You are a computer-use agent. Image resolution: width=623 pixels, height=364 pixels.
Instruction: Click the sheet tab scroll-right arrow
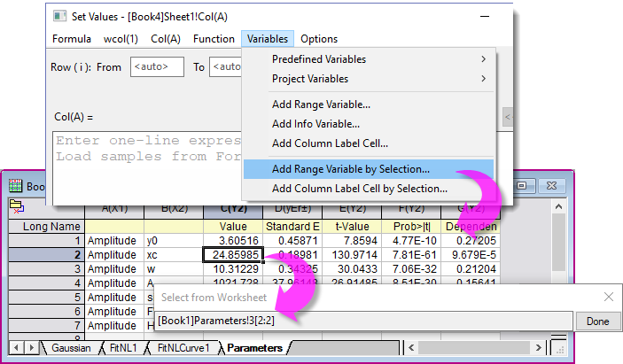point(30,348)
